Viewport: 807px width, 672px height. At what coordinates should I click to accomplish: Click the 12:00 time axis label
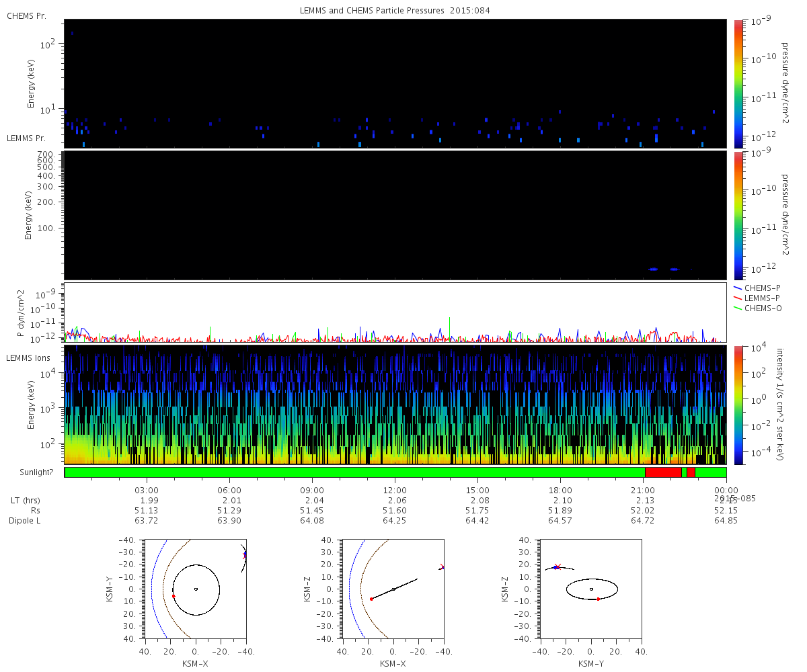point(395,491)
